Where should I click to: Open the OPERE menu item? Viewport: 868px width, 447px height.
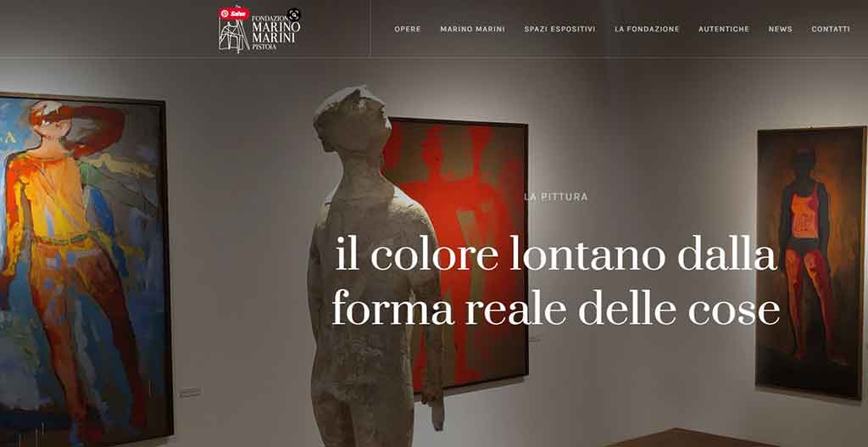pyautogui.click(x=408, y=30)
